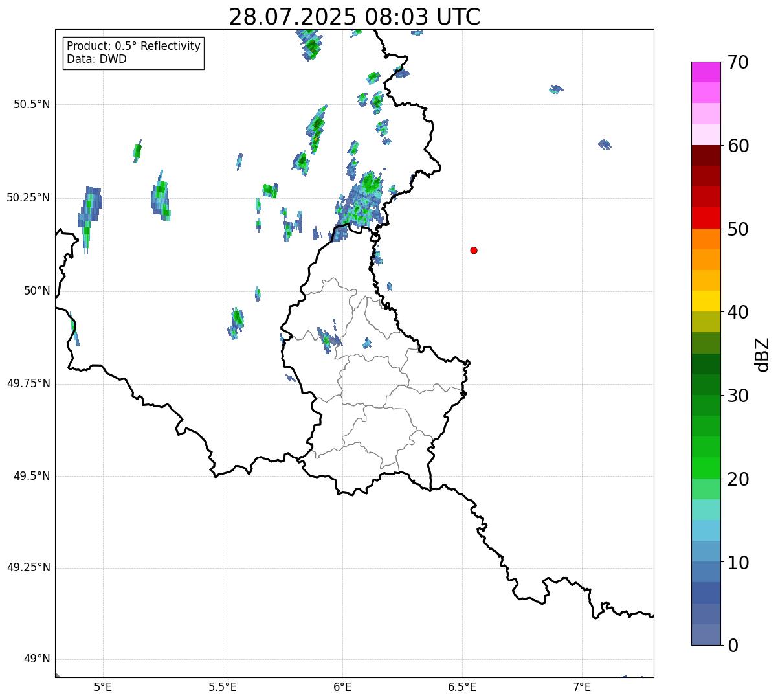
Task: Click the latitude label 49.5°N
Action: tap(32, 476)
